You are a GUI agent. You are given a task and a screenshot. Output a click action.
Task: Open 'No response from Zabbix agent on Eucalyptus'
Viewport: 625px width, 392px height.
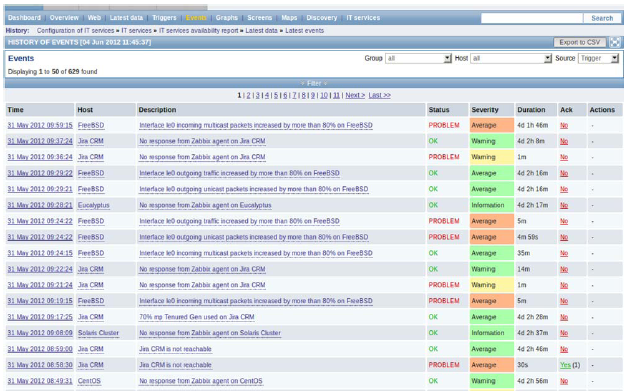(205, 205)
